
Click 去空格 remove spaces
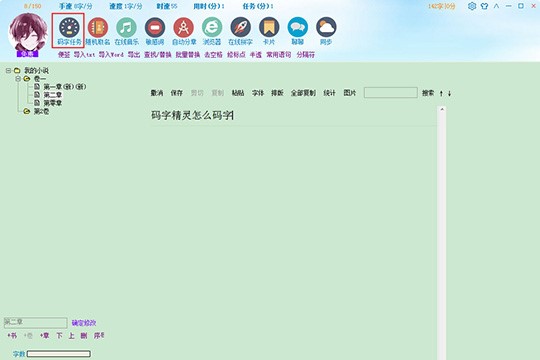pos(213,54)
